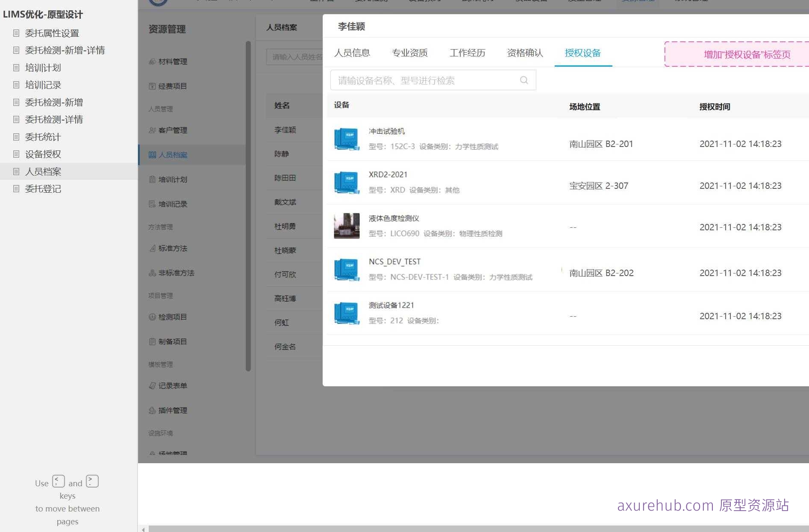Click the 非标准方法 sidebar icon
Screen dimensions: 809x532
click(x=152, y=273)
